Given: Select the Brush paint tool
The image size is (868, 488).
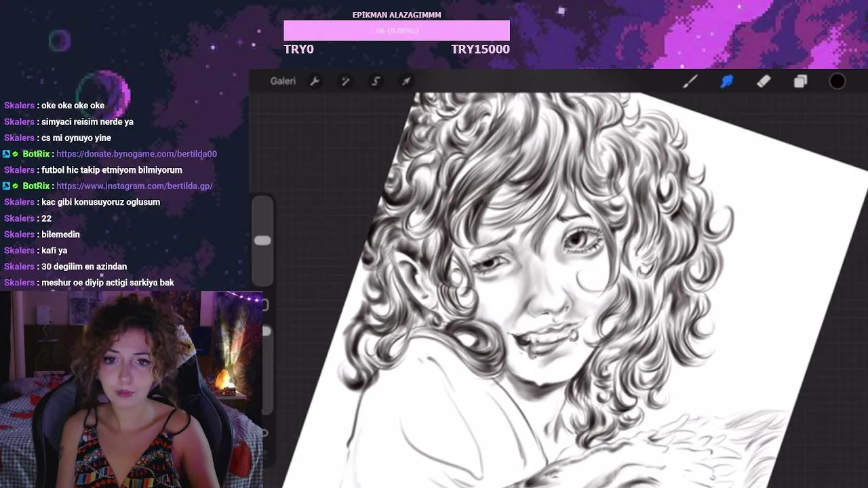Looking at the screenshot, I should point(690,81).
